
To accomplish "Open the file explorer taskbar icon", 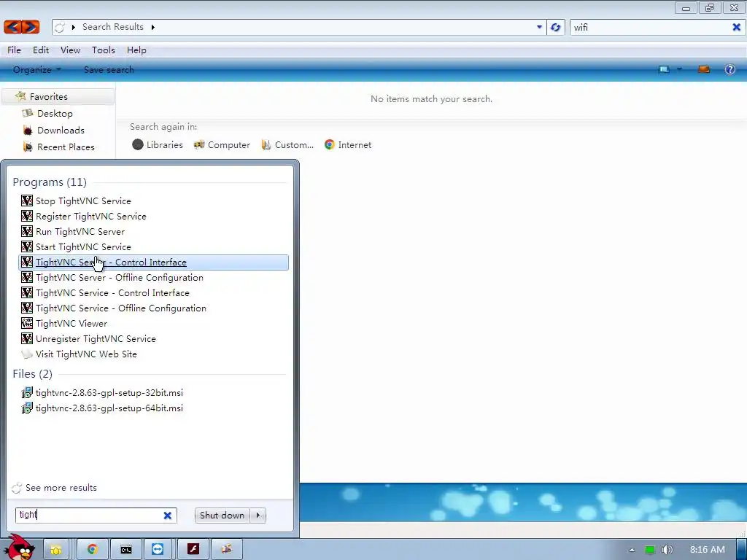I will (56, 550).
